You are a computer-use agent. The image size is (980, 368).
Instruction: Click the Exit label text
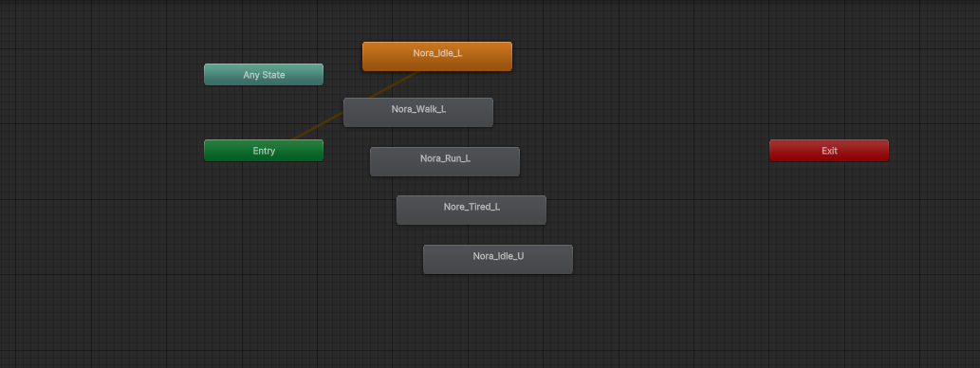(x=829, y=151)
